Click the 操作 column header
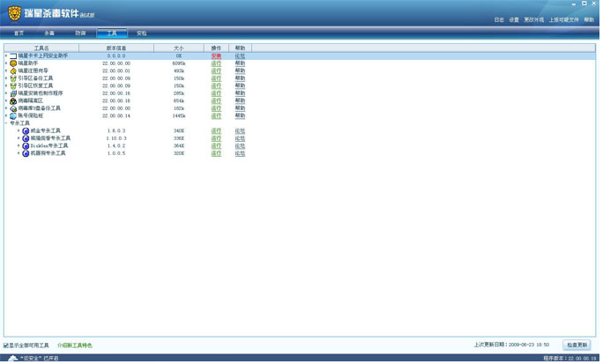 pos(217,48)
